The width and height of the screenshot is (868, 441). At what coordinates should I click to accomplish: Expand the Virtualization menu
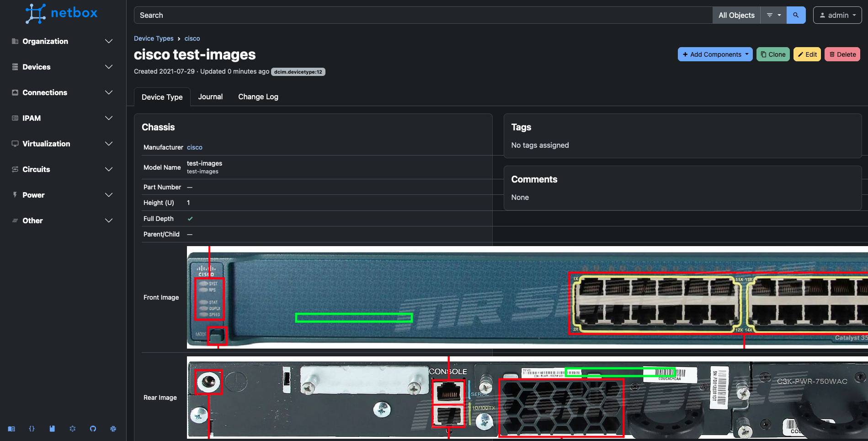pyautogui.click(x=63, y=144)
